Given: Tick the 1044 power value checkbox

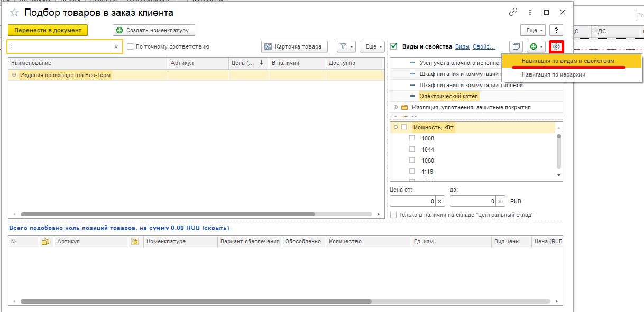Looking at the screenshot, I should pyautogui.click(x=412, y=149).
